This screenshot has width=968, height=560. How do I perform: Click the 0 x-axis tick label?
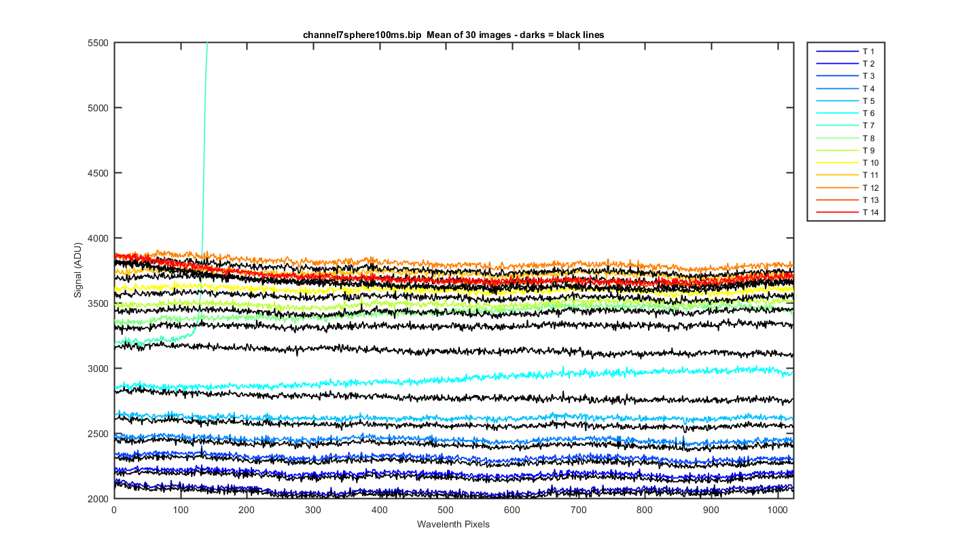tap(114, 510)
